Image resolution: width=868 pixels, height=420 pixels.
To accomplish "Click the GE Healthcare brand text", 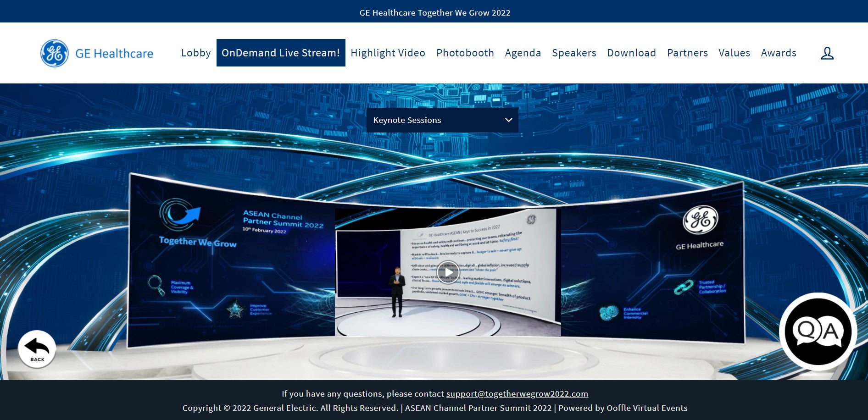I will point(114,54).
